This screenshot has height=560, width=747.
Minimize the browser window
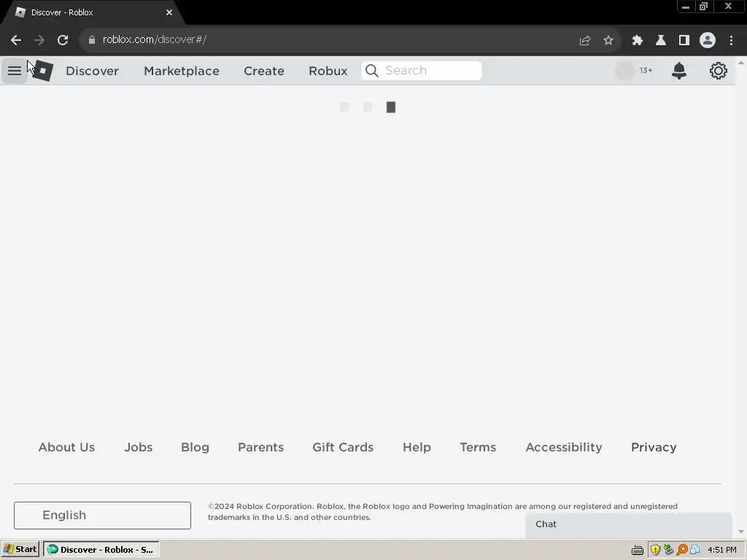click(685, 7)
